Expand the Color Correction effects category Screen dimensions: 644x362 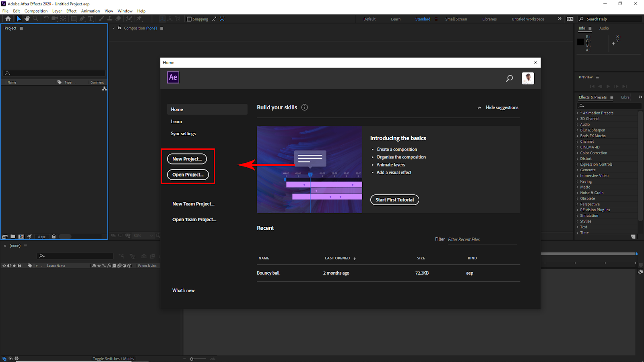[x=593, y=153]
